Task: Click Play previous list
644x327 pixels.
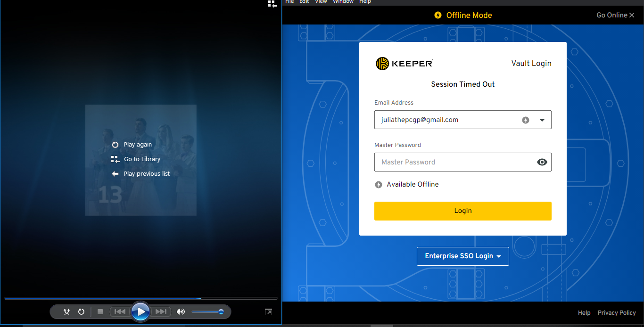Action: pyautogui.click(x=146, y=174)
